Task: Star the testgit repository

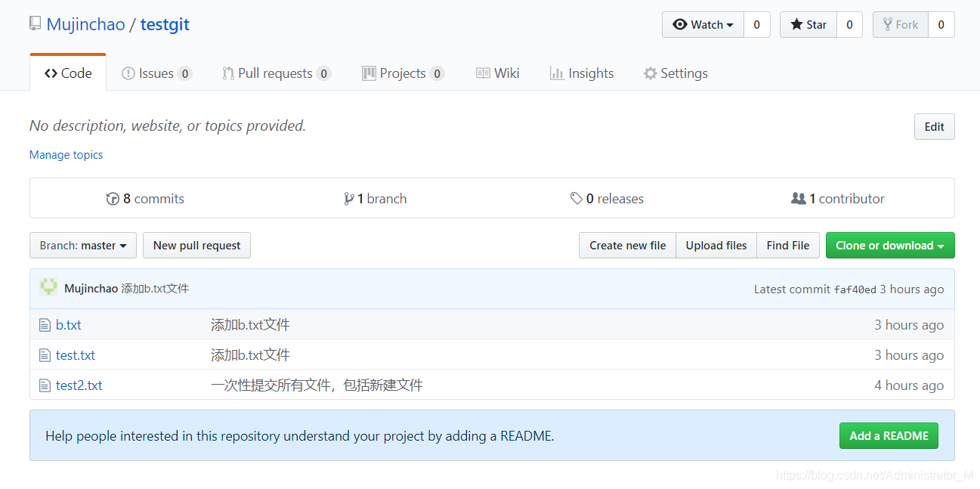Action: pos(808,24)
